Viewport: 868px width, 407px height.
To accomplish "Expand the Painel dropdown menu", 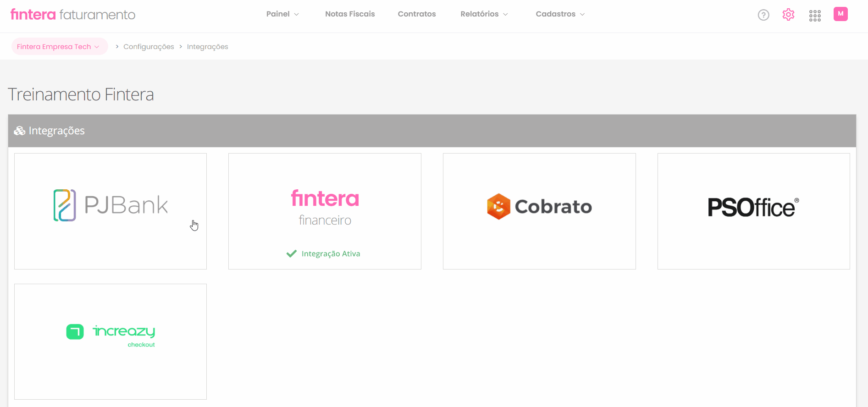I will tap(282, 14).
